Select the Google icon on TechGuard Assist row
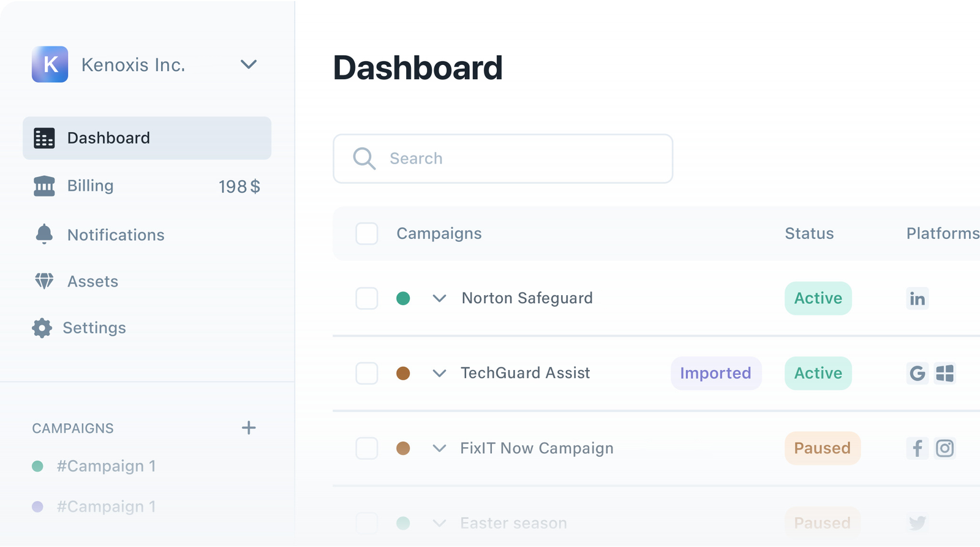 point(917,373)
